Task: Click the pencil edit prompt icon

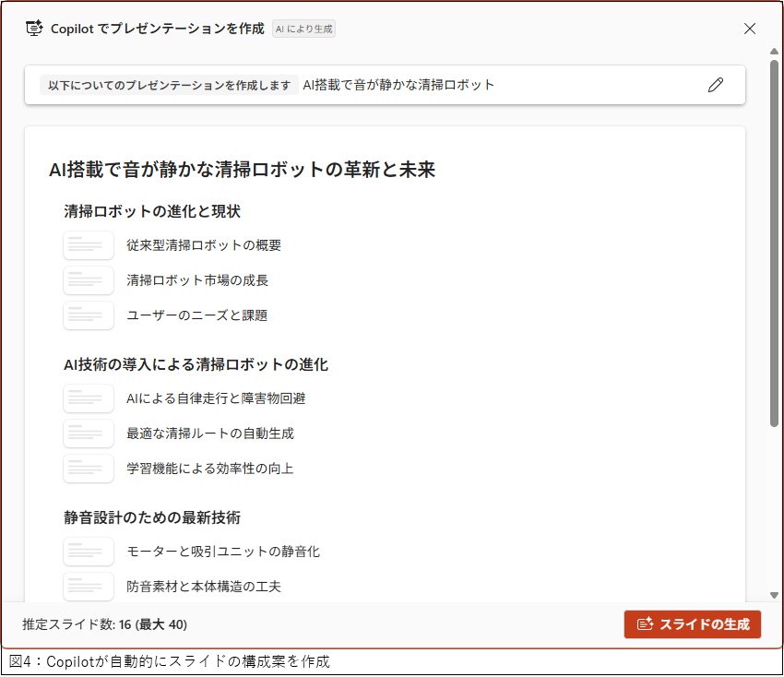Action: (716, 85)
